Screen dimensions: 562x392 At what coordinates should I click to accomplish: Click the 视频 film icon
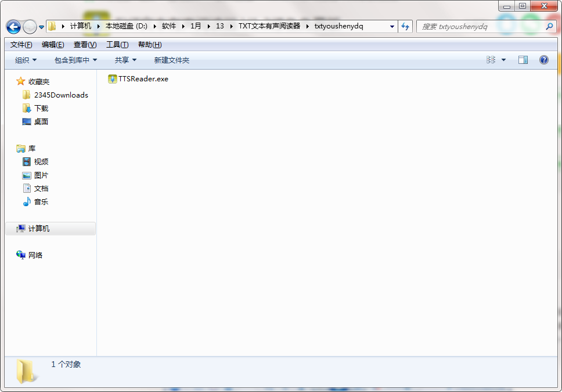[27, 162]
